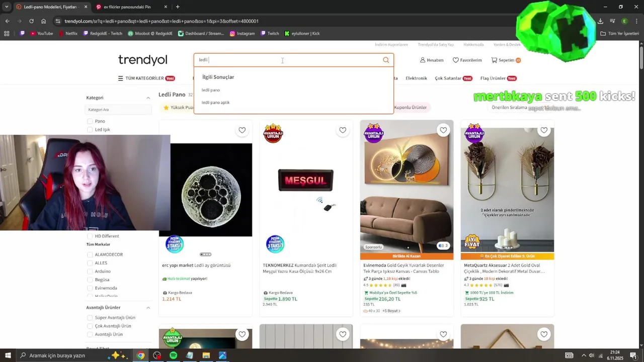Open Tüm Yer İşaretleri bookmarks folder
The width and height of the screenshot is (644, 362).
tap(620, 34)
